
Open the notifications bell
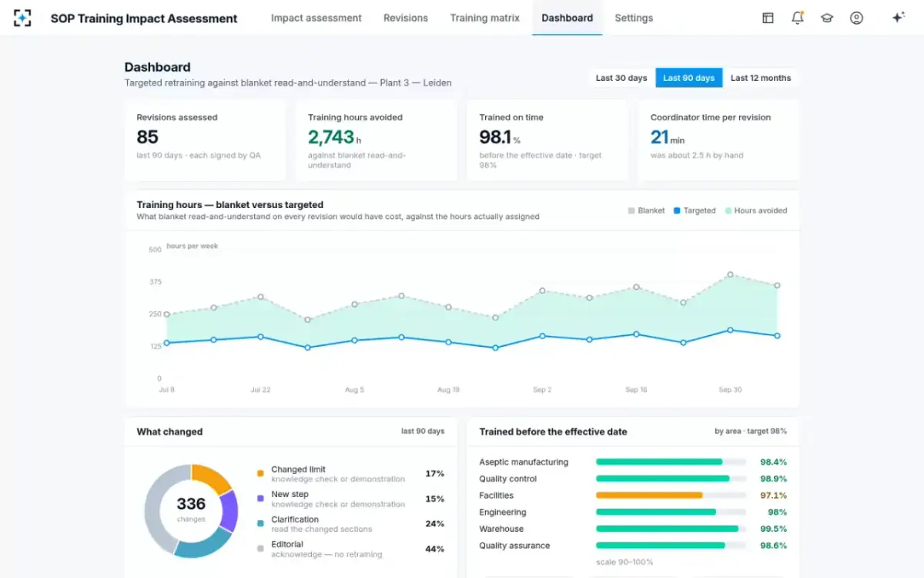coord(797,18)
